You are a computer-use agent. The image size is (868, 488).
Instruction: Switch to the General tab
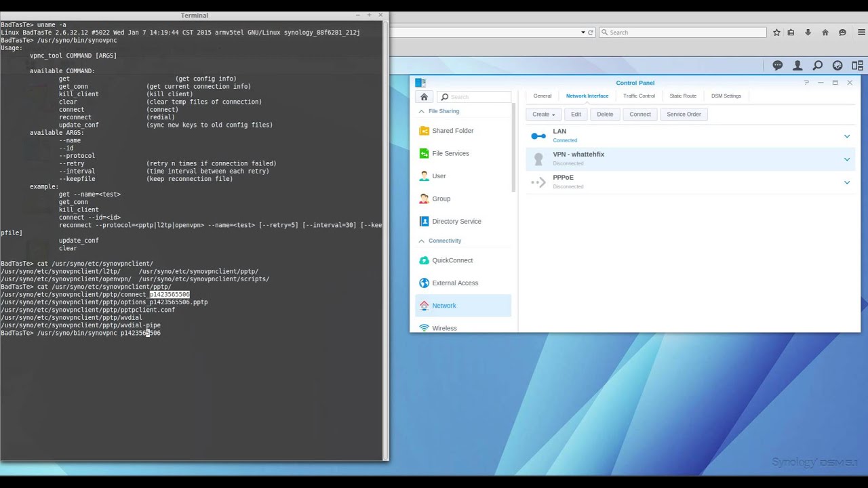(x=542, y=96)
